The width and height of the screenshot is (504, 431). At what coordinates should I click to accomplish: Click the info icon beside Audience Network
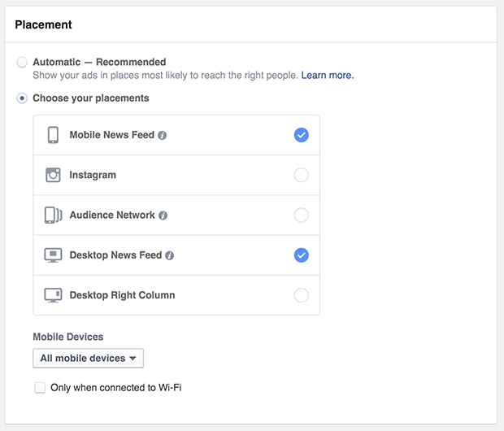point(163,215)
